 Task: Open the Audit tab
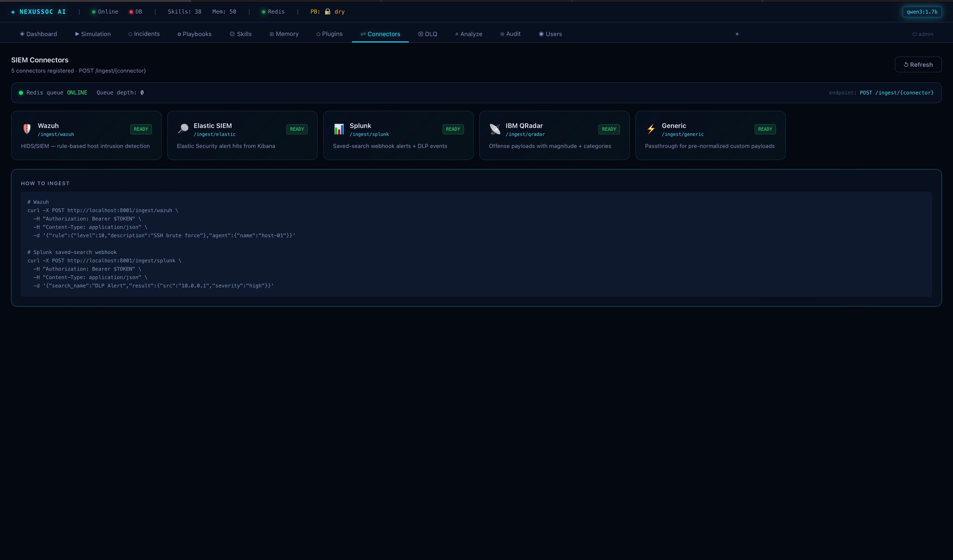coord(511,34)
